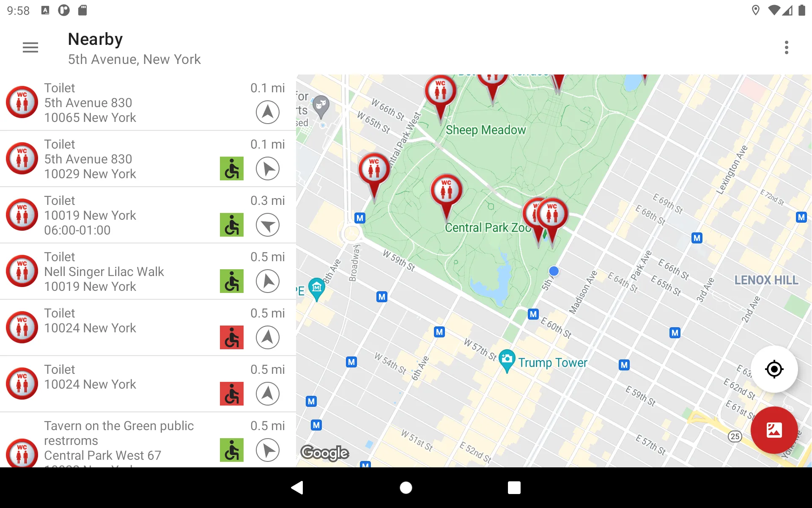Open the hamburger menu icon
The image size is (812, 508).
(30, 48)
